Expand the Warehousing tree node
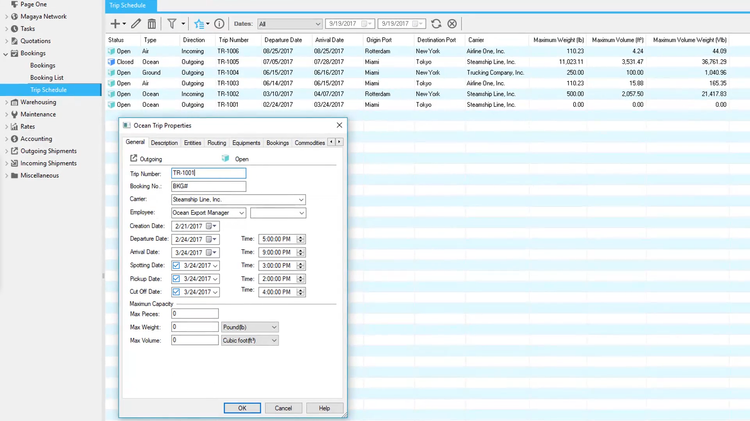The width and height of the screenshot is (750, 421). tap(6, 102)
